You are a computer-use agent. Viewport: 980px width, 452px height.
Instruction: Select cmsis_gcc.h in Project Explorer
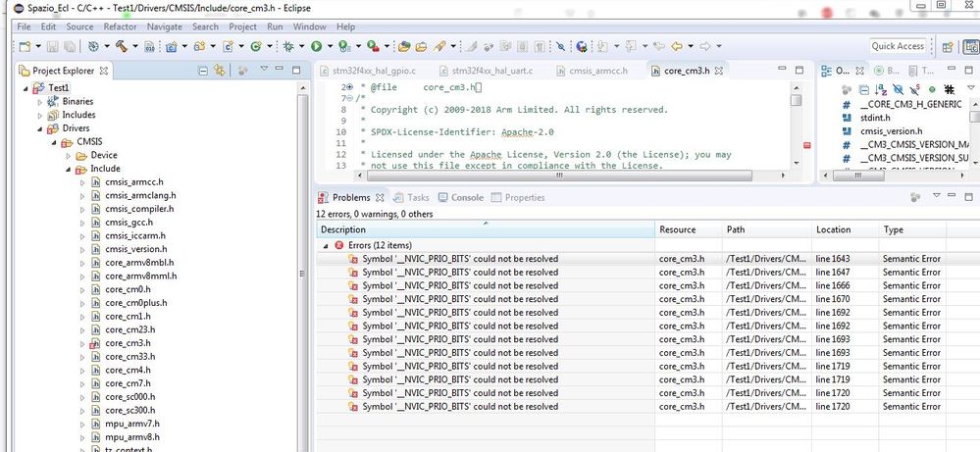(x=129, y=223)
